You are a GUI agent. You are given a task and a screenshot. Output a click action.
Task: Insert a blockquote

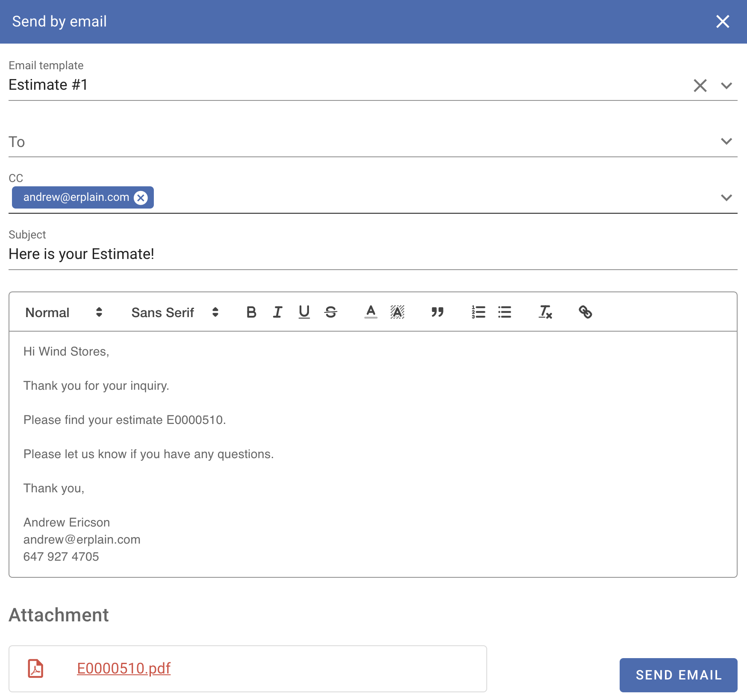(x=437, y=312)
